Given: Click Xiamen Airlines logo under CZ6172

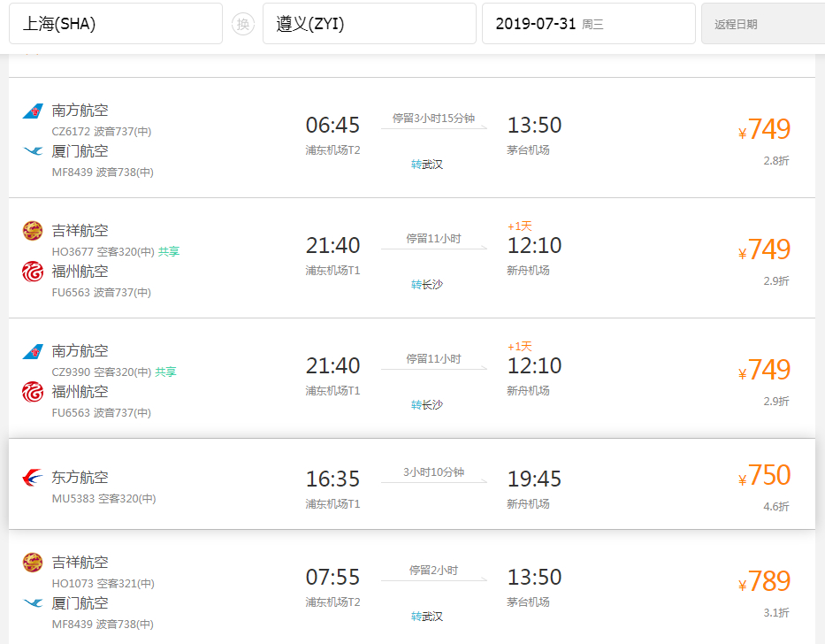Looking at the screenshot, I should pos(33,151).
